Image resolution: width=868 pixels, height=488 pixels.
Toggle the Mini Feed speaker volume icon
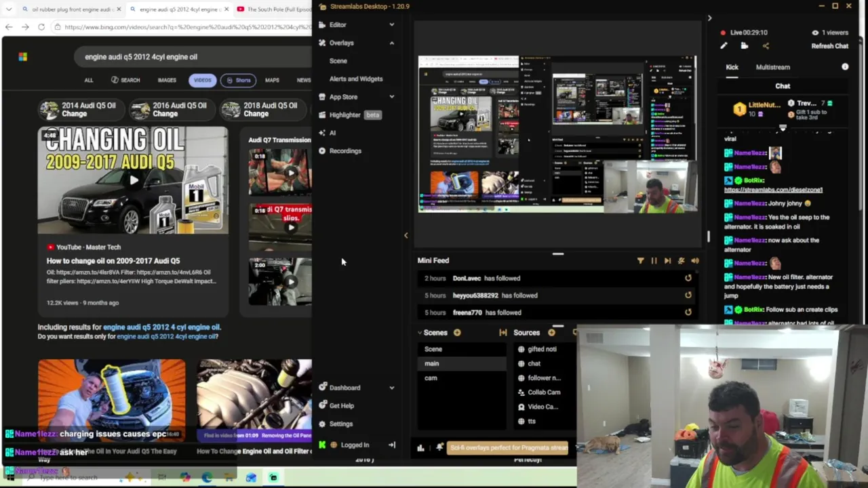point(694,260)
